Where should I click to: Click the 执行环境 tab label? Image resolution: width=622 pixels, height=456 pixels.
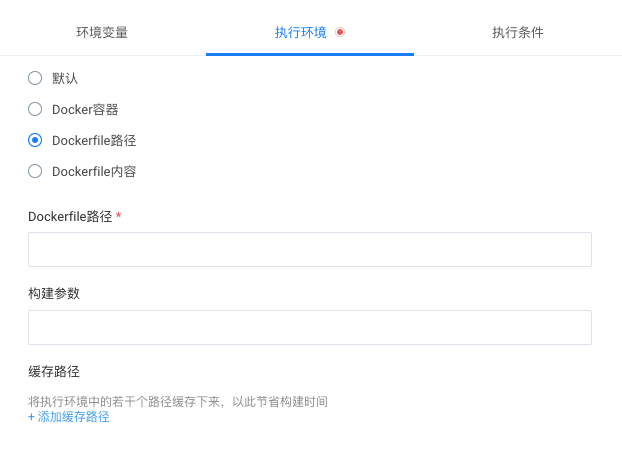300,32
